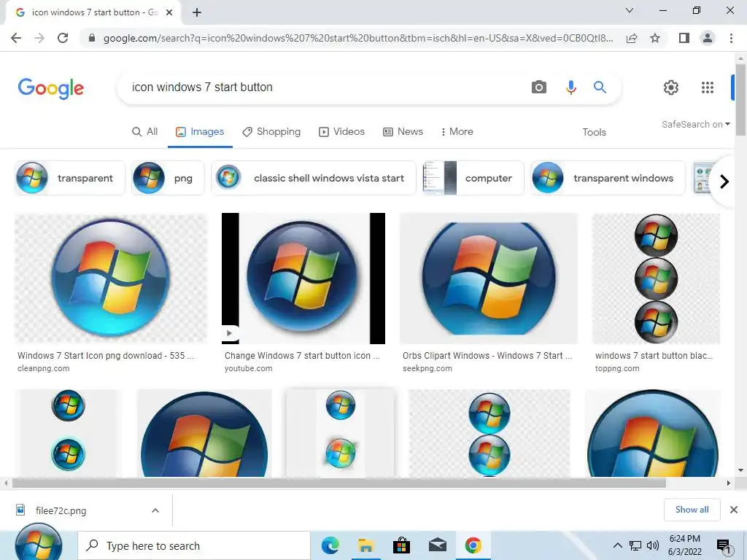Open the downloaded filee72c.png file
The width and height of the screenshot is (747, 560).
point(61,511)
